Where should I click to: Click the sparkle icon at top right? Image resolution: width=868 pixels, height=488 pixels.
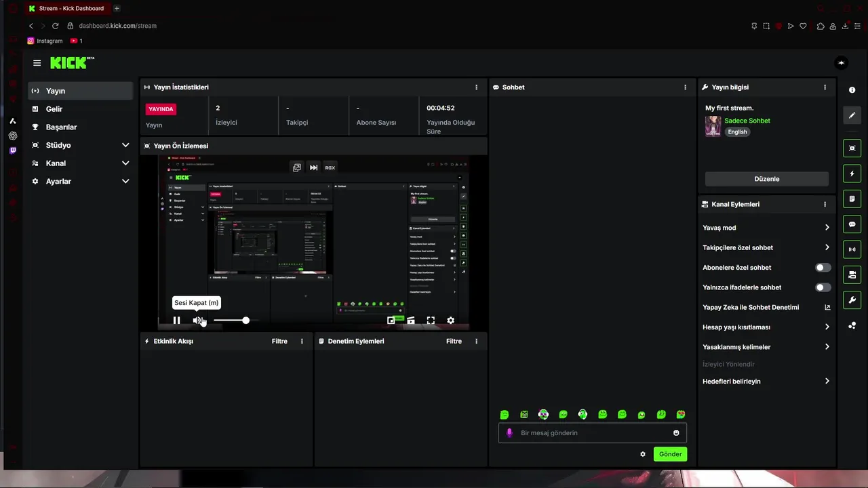pyautogui.click(x=841, y=63)
